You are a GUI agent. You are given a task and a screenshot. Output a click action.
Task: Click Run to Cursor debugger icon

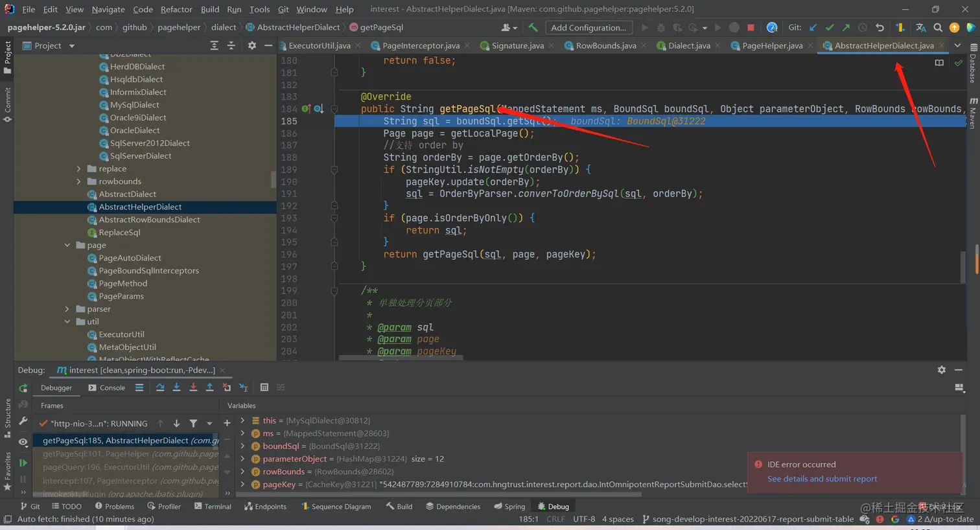[243, 387]
